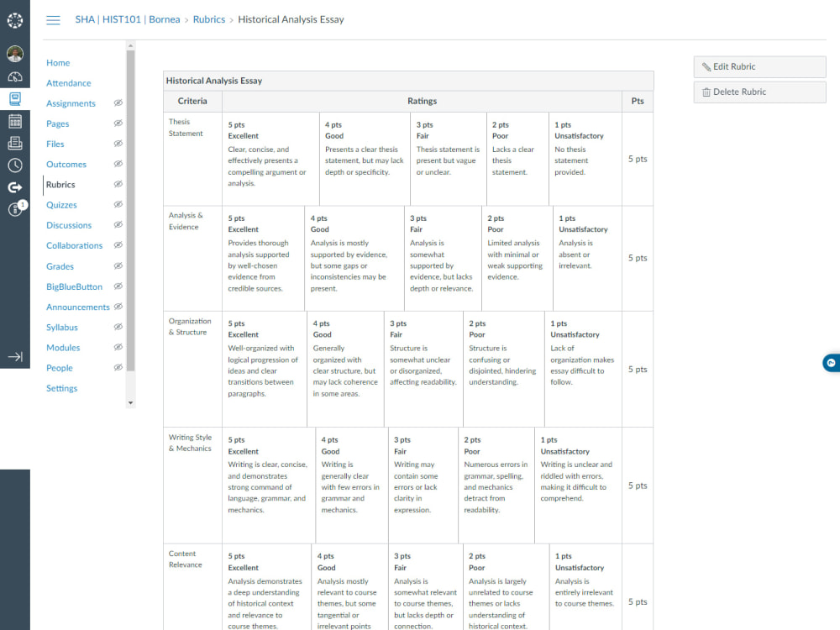This screenshot has width=840, height=630.
Task: Click hidden-eye icon beside Discussions
Action: 118,225
